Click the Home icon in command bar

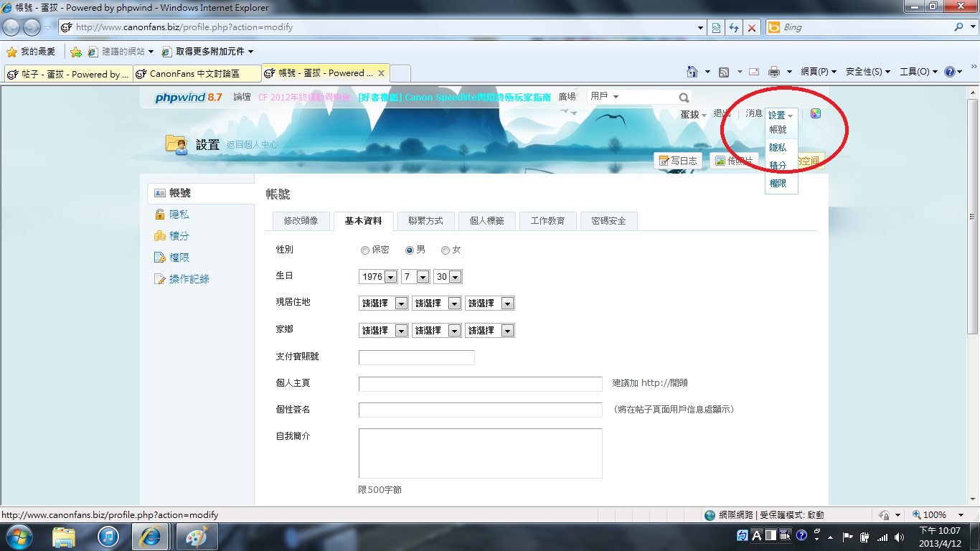(x=692, y=72)
